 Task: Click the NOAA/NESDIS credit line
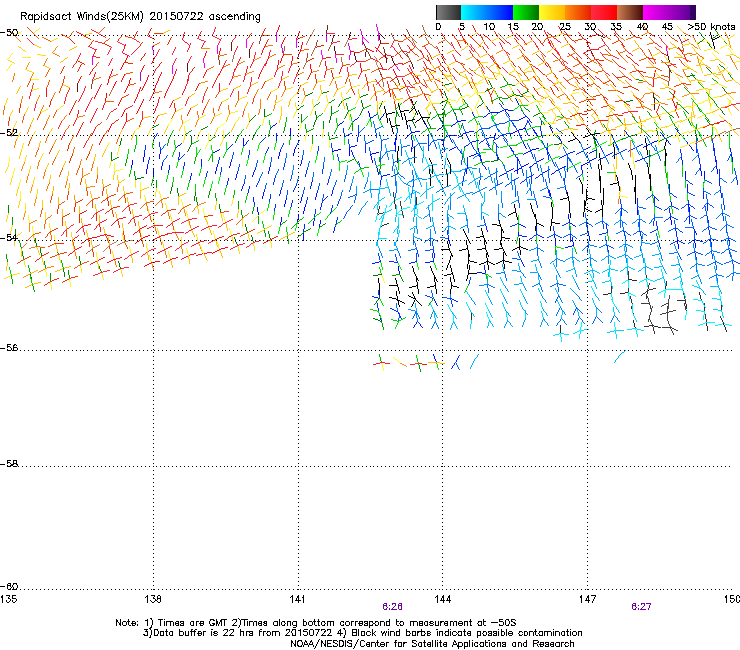tap(432, 644)
